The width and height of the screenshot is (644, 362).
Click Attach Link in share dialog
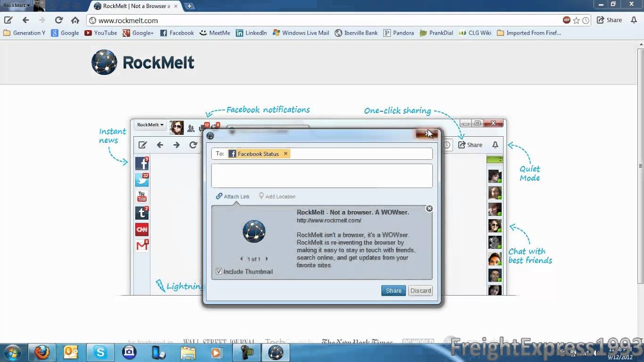tap(232, 197)
